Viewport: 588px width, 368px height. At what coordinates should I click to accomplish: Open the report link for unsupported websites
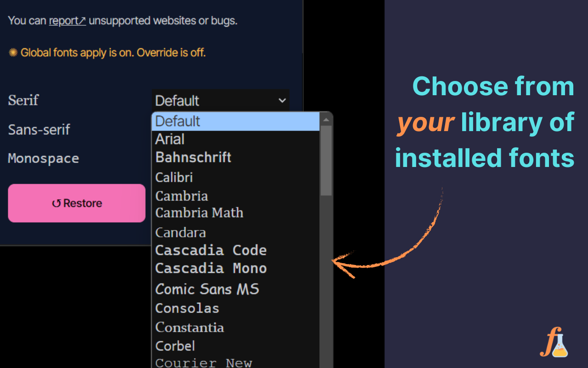click(67, 21)
